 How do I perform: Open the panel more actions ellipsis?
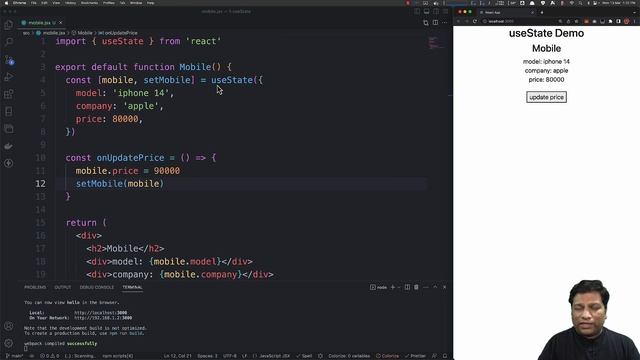pyautogui.click(x=426, y=287)
